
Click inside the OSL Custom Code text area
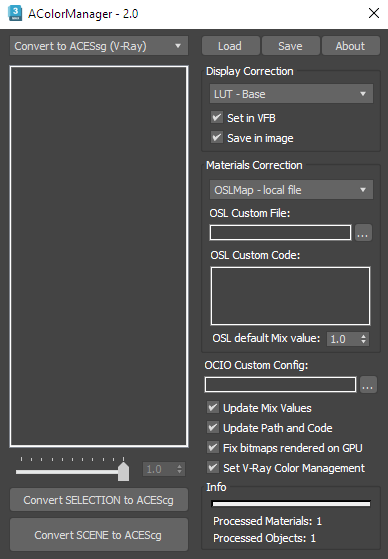290,296
